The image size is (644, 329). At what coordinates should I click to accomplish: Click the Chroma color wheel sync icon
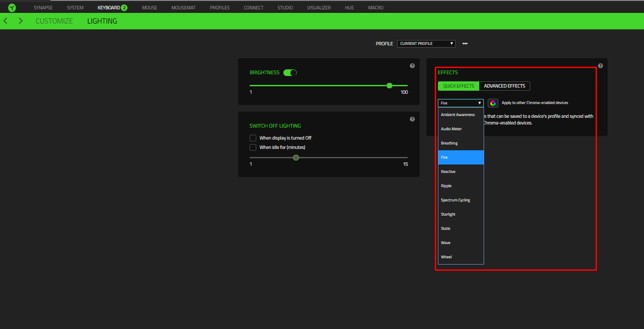pyautogui.click(x=493, y=103)
